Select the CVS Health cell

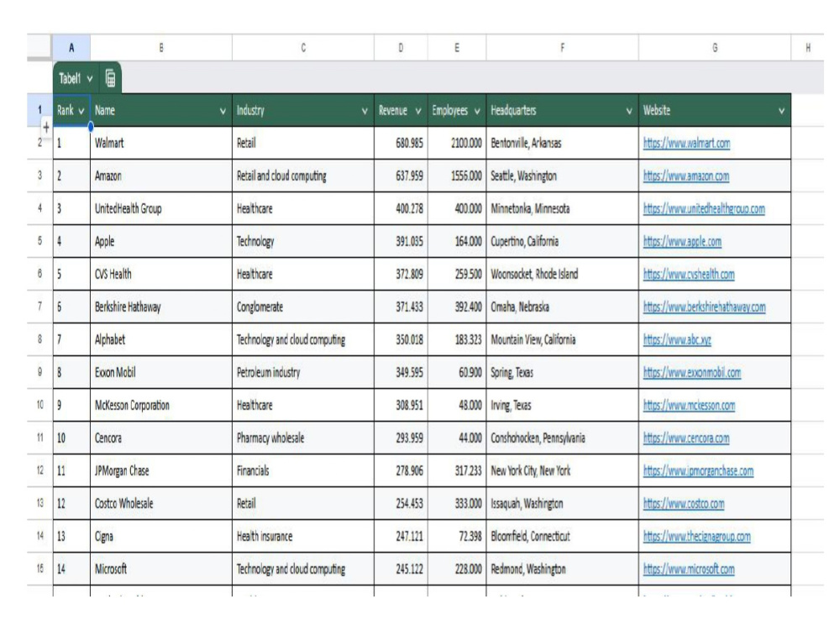pyautogui.click(x=160, y=274)
